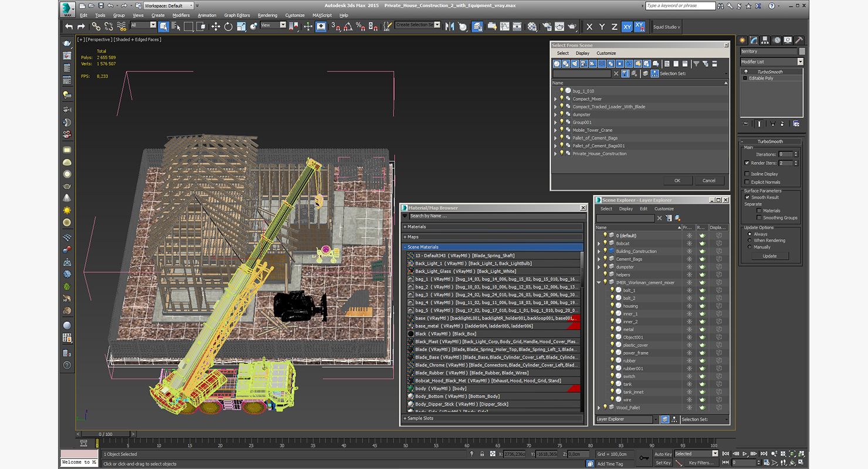
Task: Open the Modifiers menu
Action: click(x=181, y=15)
